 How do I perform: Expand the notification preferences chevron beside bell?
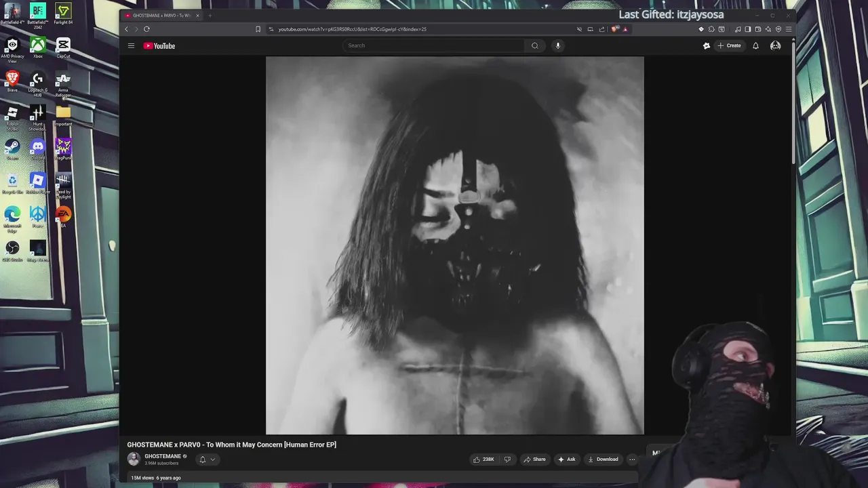212,460
